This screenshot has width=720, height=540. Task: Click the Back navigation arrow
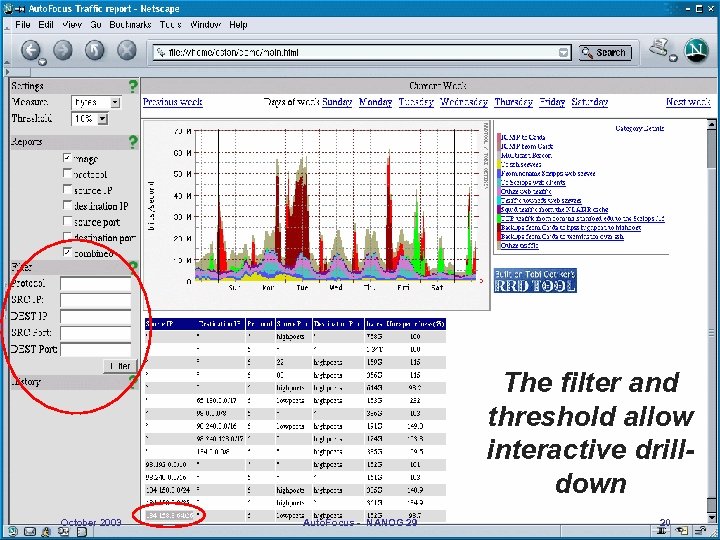click(x=31, y=50)
